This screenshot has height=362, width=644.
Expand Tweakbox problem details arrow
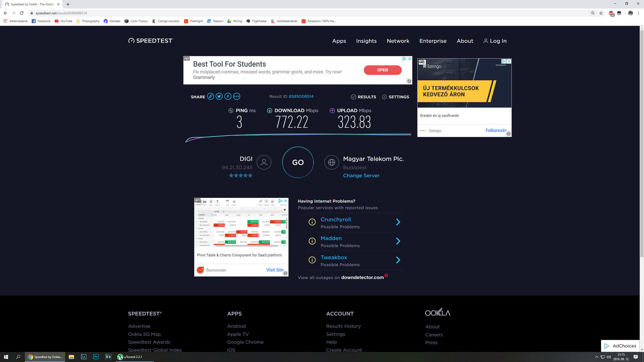click(398, 260)
